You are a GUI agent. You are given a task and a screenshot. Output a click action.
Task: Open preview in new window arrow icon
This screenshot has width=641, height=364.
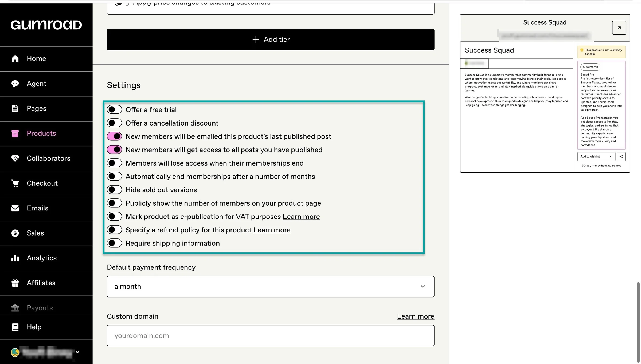pyautogui.click(x=619, y=28)
